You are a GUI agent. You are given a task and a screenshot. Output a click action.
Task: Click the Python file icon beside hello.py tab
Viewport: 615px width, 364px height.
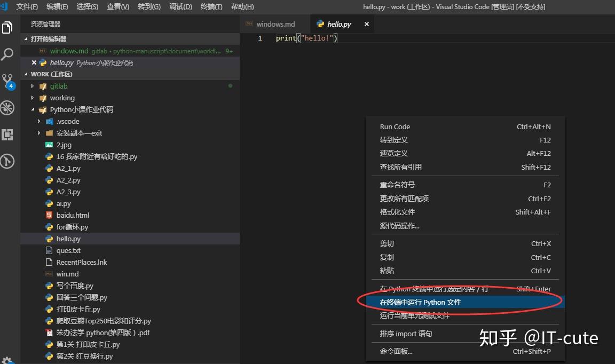pyautogui.click(x=320, y=23)
